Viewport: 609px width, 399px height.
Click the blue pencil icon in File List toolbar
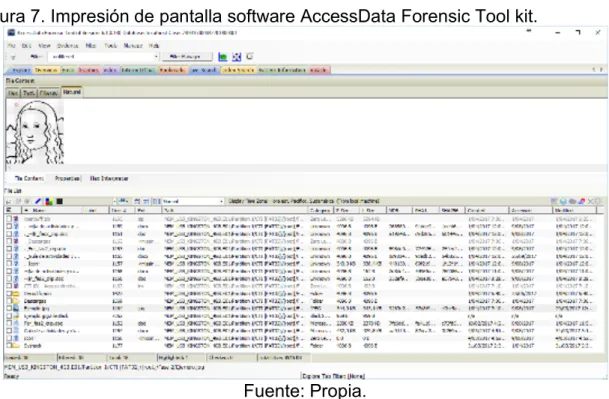coord(38,201)
